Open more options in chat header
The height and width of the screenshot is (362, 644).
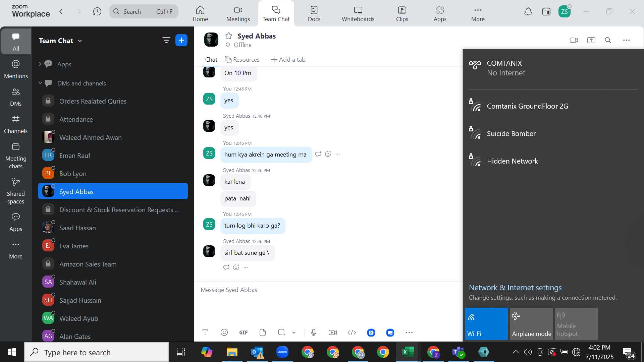pos(627,40)
